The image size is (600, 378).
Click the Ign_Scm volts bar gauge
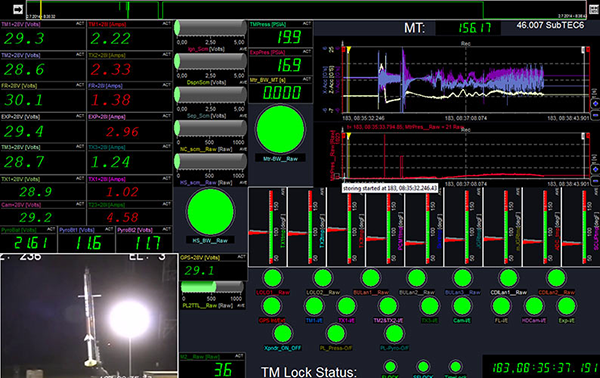click(x=210, y=29)
